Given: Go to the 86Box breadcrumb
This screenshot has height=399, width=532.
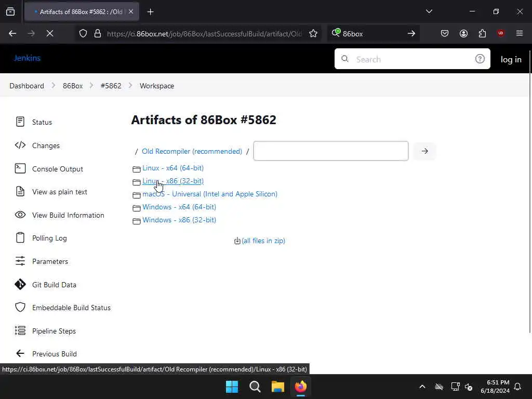Looking at the screenshot, I should (73, 86).
